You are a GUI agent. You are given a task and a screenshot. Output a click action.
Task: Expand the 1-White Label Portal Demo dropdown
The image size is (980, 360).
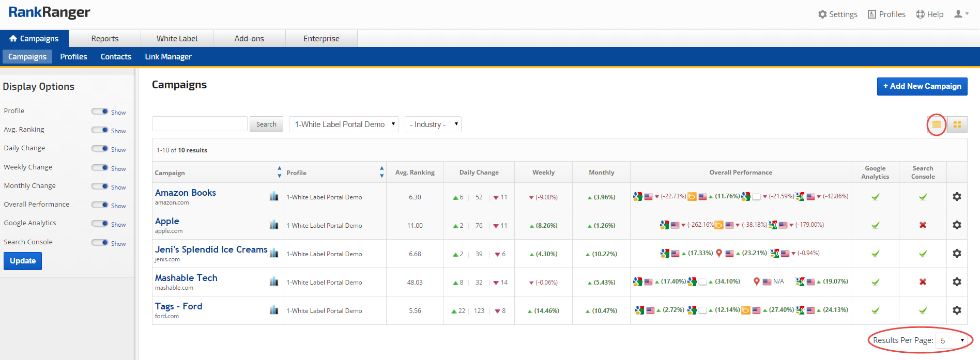click(x=343, y=124)
